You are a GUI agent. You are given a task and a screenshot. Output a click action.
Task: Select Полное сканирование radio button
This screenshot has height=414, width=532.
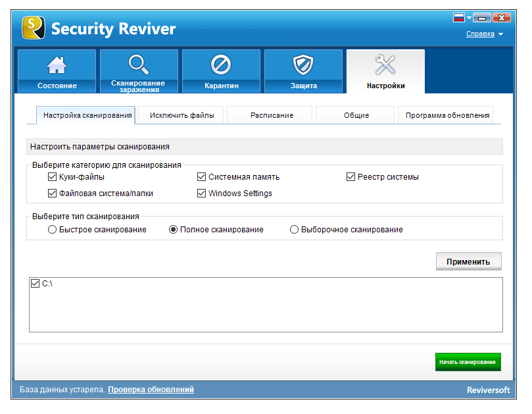click(173, 230)
